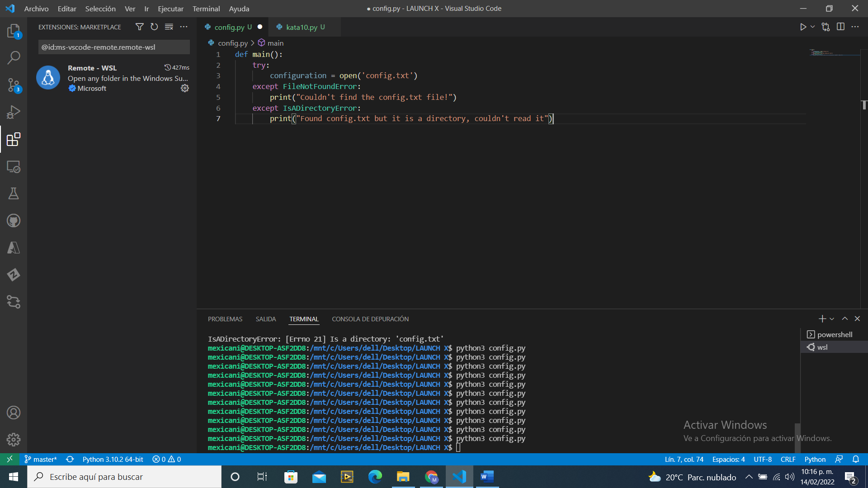
Task: Change encoding via UTF-8
Action: tap(763, 459)
